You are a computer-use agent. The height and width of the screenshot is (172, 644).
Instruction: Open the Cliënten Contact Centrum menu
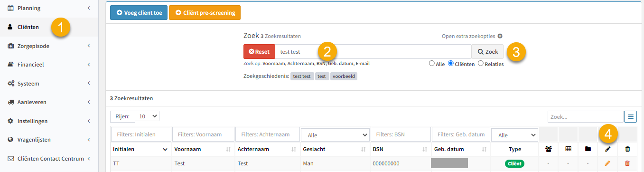tap(49, 159)
